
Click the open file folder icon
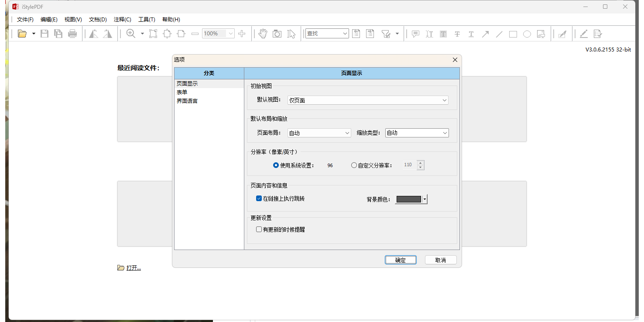(x=22, y=34)
